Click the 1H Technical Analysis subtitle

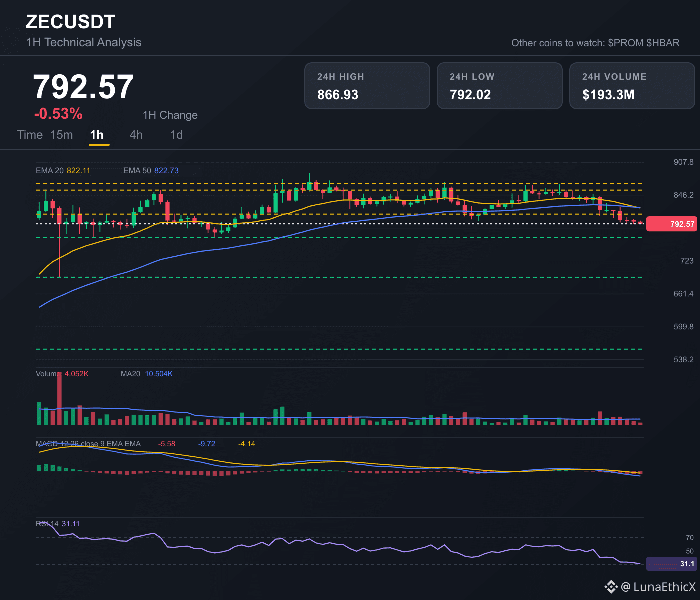tap(84, 42)
